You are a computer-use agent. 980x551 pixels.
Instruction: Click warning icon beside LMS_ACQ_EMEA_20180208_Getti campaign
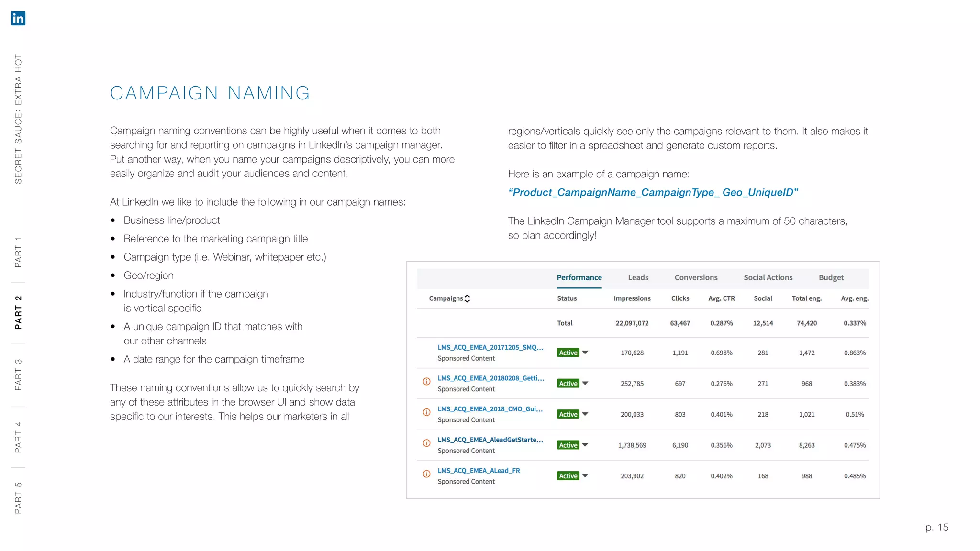point(426,381)
